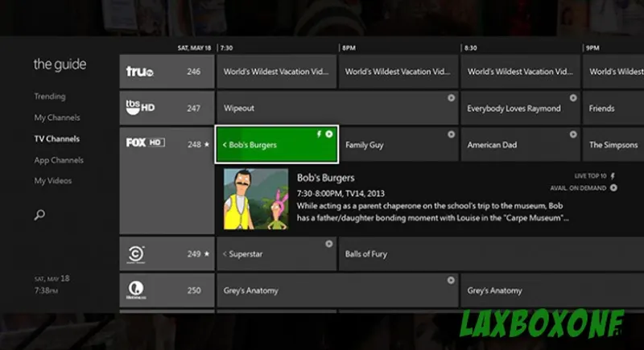Click on-demand icon on American Dad tile
644x350 pixels.
coord(573,134)
